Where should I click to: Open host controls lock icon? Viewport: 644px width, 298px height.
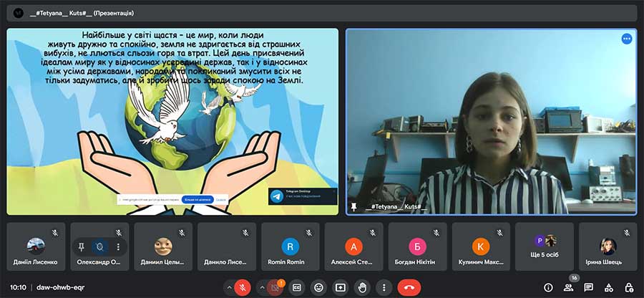[629, 287]
